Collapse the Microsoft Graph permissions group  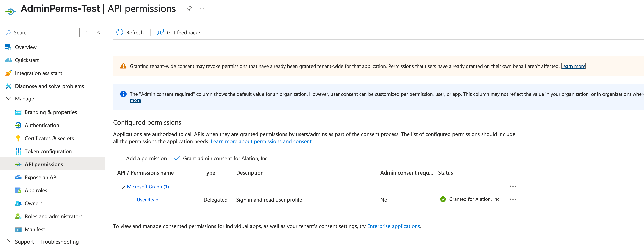(x=122, y=187)
